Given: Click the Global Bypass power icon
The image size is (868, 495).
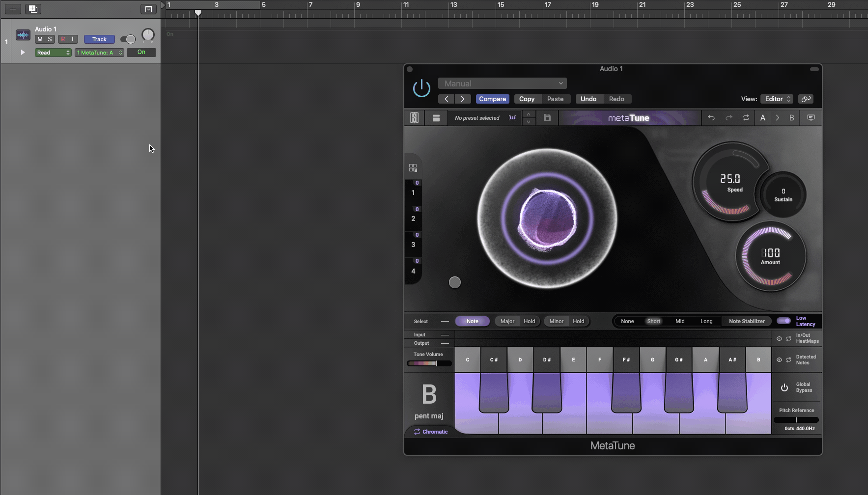Looking at the screenshot, I should pyautogui.click(x=784, y=387).
